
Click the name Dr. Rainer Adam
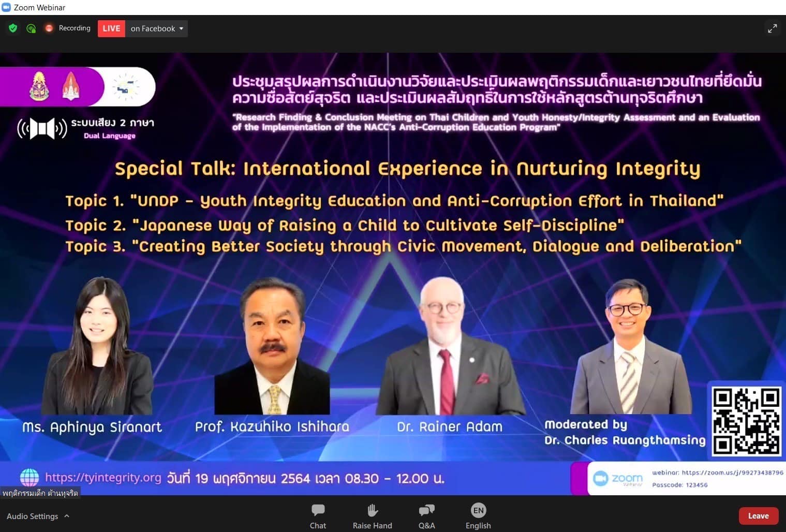click(x=450, y=426)
